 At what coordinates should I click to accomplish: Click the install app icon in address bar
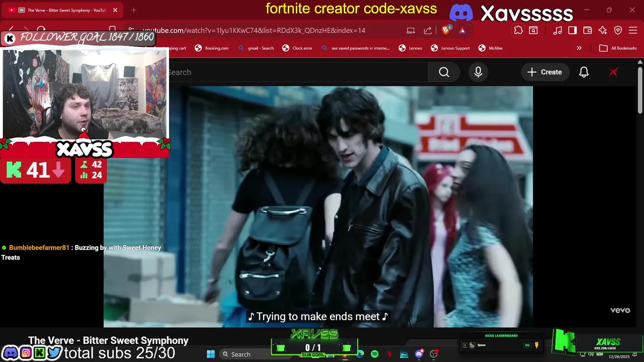click(411, 30)
